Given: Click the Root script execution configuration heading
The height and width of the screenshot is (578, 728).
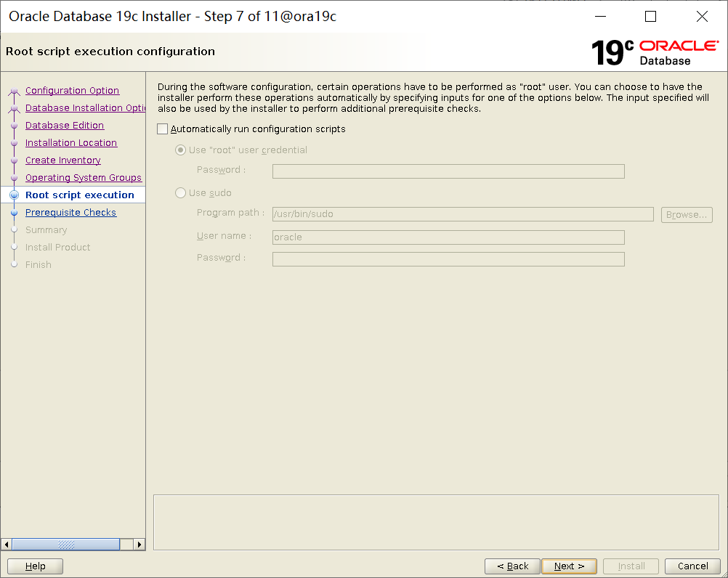Looking at the screenshot, I should 110,51.
